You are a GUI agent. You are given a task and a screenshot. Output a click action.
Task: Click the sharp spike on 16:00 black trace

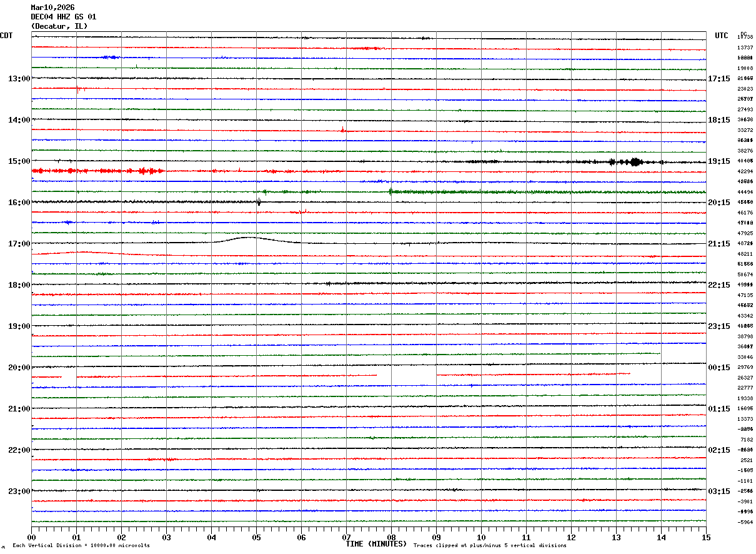click(x=259, y=201)
